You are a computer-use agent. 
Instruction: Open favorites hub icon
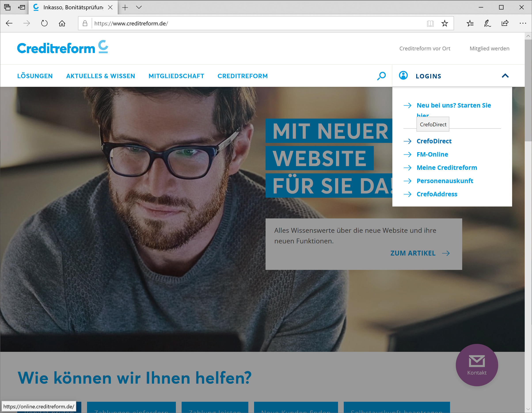click(470, 23)
